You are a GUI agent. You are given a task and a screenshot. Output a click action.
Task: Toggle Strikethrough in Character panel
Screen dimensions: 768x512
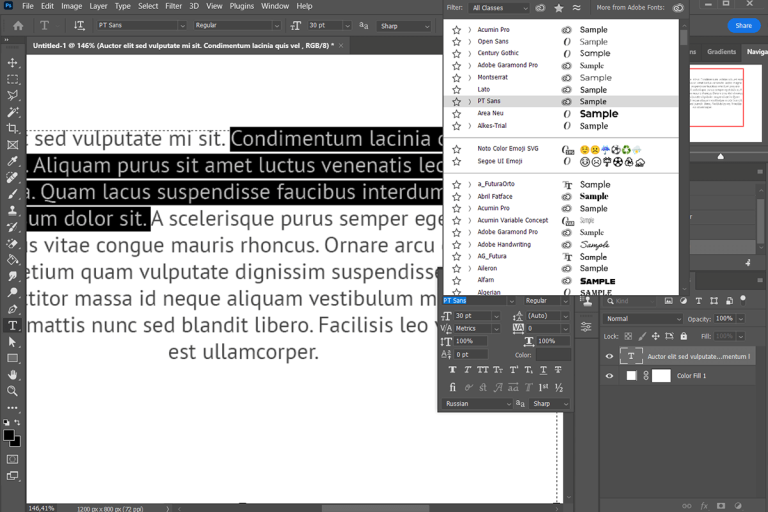(558, 370)
